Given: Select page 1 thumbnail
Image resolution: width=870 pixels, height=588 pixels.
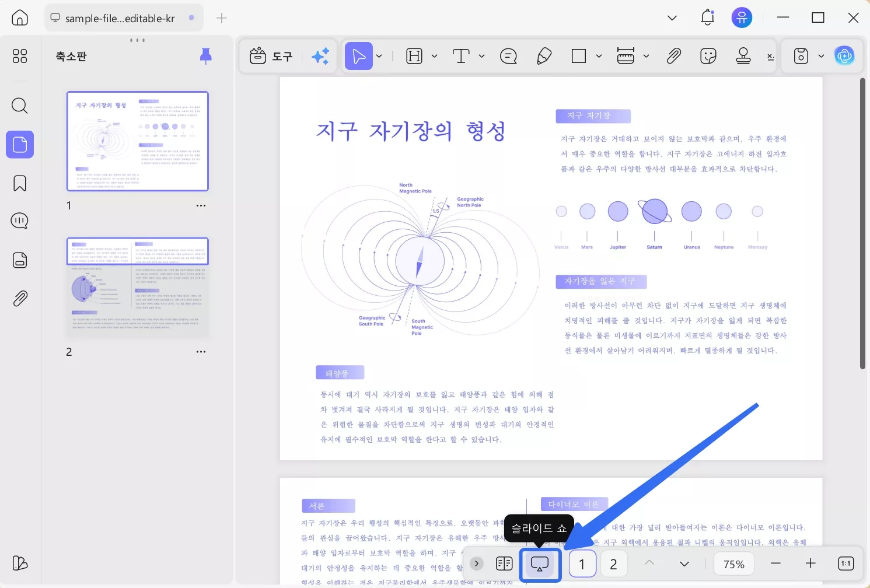Looking at the screenshot, I should (x=138, y=141).
